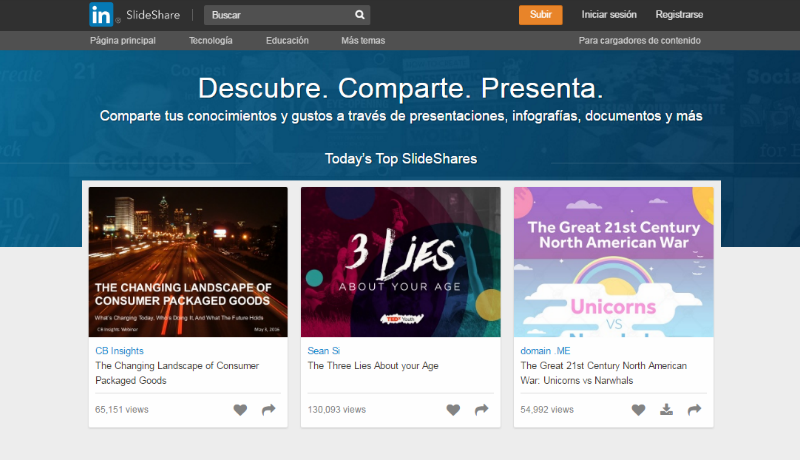Like the Unicorns vs Narwhals slideshow
Viewport: 800px width, 460px height.
[x=639, y=410]
